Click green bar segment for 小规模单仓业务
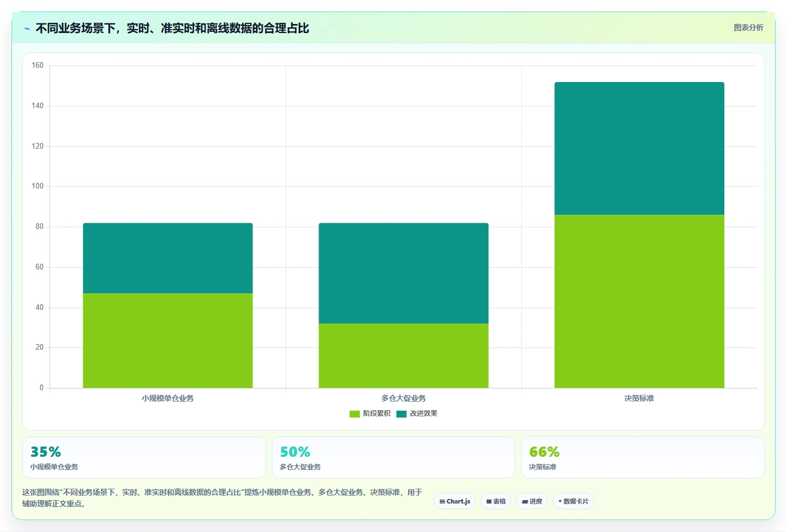 point(168,341)
